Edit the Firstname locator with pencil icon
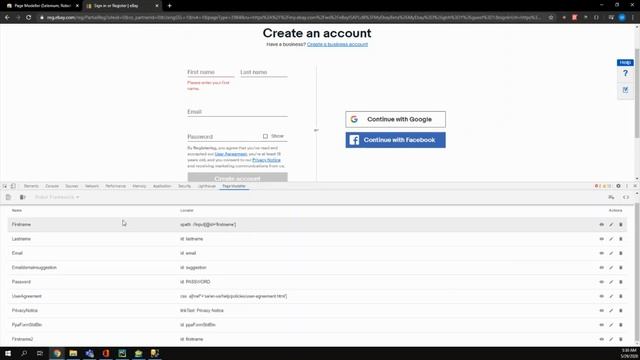 (x=611, y=224)
